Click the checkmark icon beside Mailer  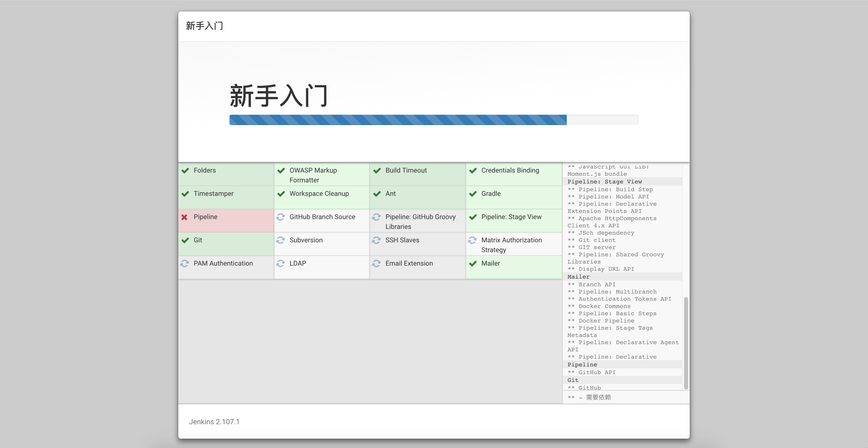pyautogui.click(x=473, y=263)
